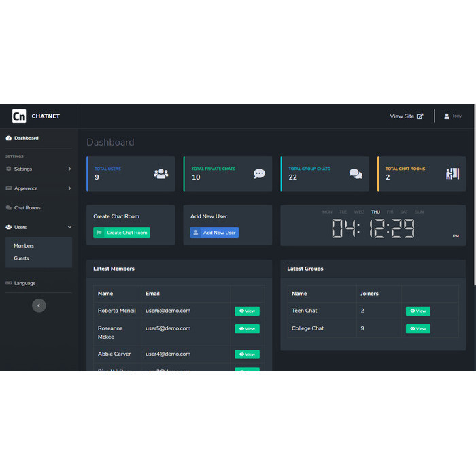View the College Chat group
Screen dimensions: 476x476
(418, 328)
